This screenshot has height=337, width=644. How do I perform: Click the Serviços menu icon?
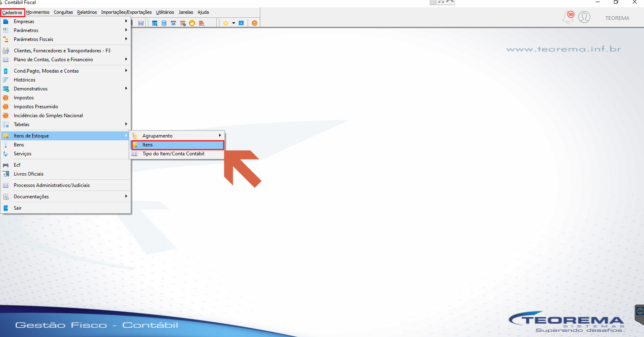tap(6, 154)
